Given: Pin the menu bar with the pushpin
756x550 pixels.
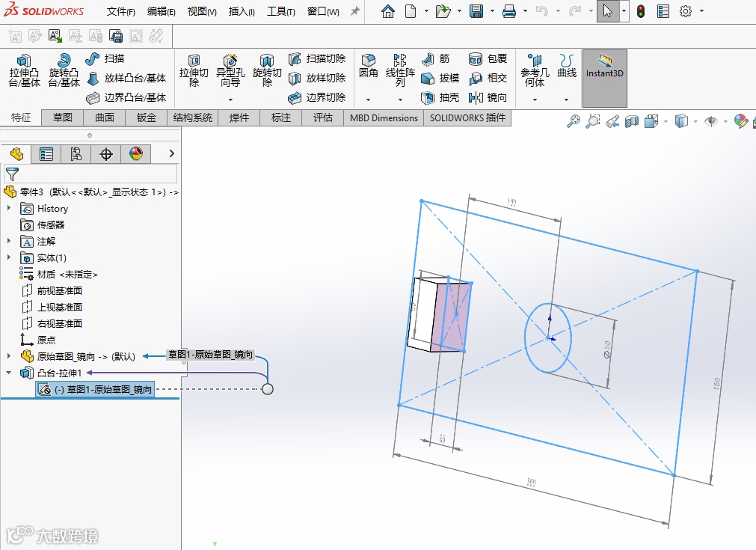Looking at the screenshot, I should pos(355,11).
